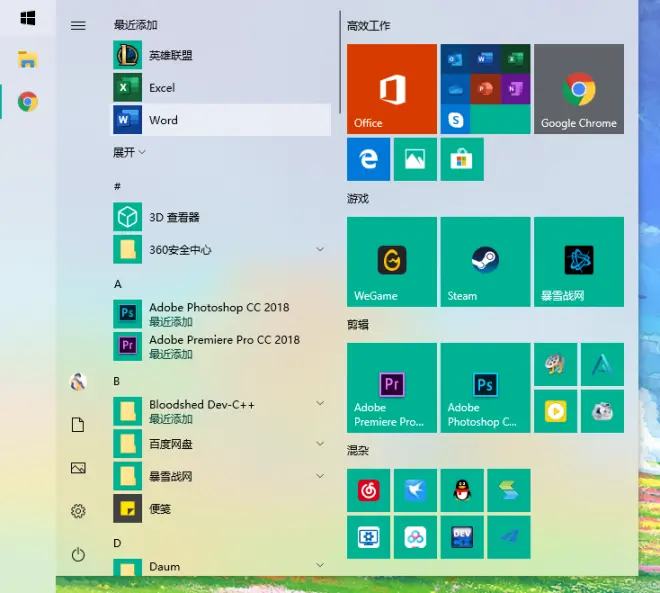Open the Microsoft Store tile
Screen dimensions: 660x593
pos(462,160)
